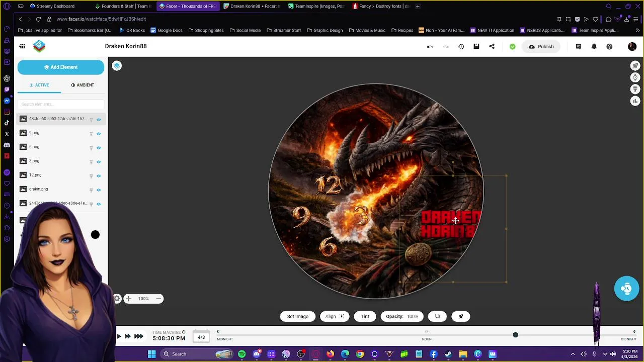This screenshot has height=362, width=644.
Task: Click the Add Element button
Action: click(x=61, y=67)
